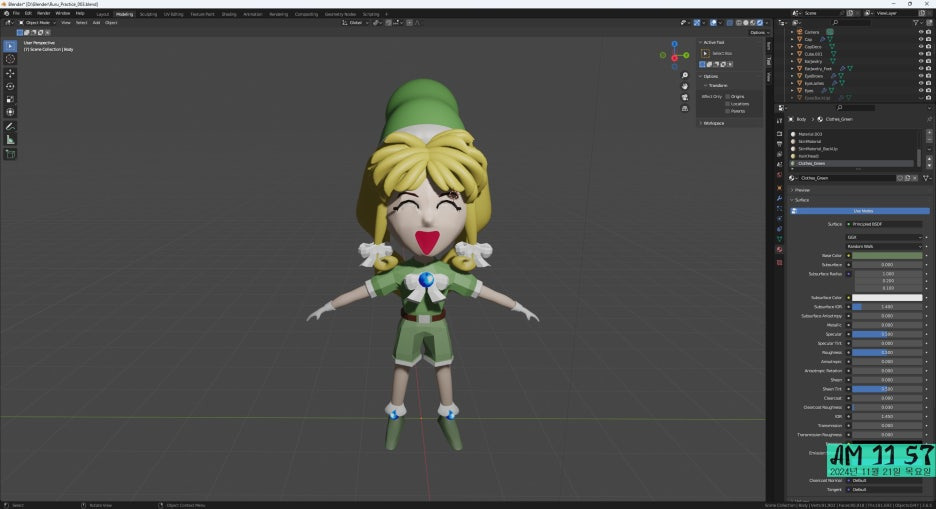This screenshot has height=509, width=936.
Task: Open the Render menu
Action: point(44,14)
